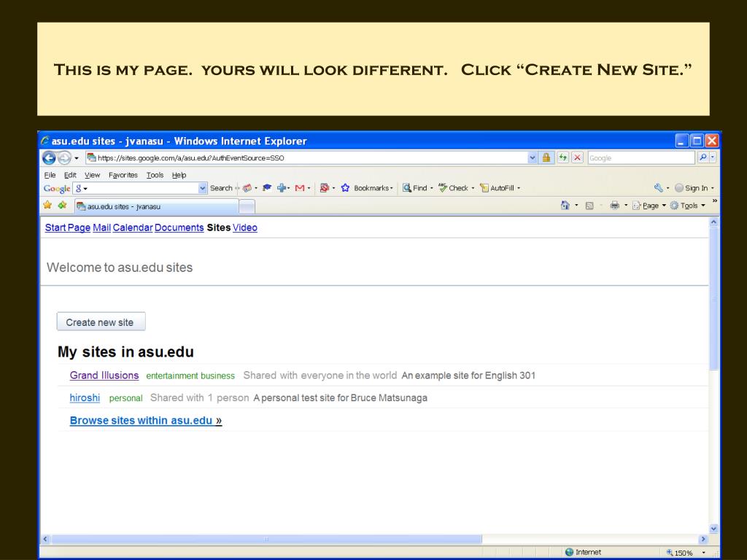Expand the Google Toolbar search box dropdown

pyautogui.click(x=203, y=188)
